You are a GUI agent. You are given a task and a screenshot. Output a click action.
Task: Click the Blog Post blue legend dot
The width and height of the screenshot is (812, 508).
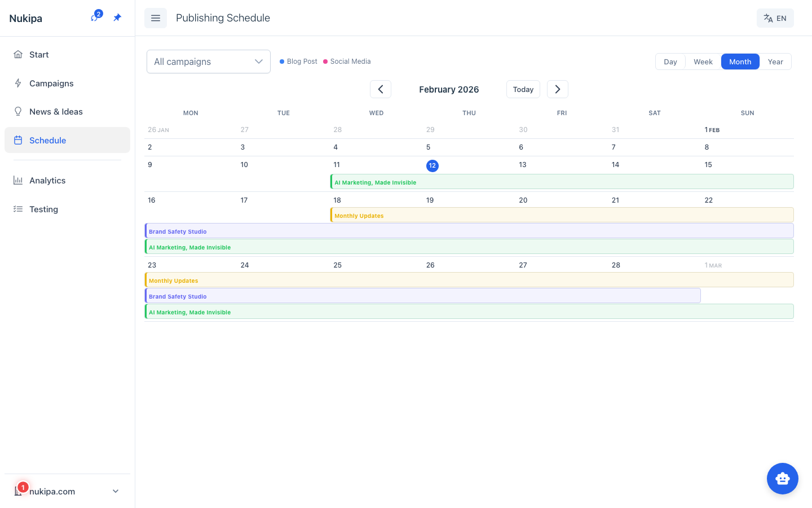[282, 62]
